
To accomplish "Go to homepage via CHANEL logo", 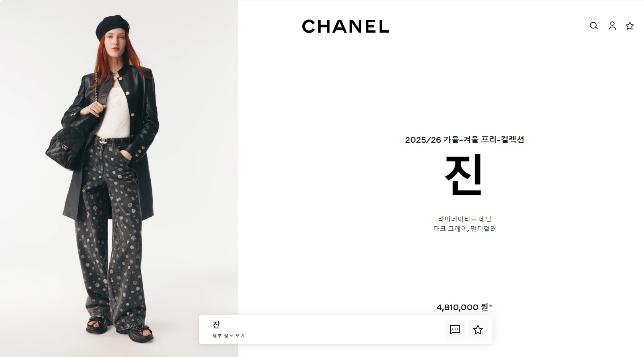I will tap(346, 27).
